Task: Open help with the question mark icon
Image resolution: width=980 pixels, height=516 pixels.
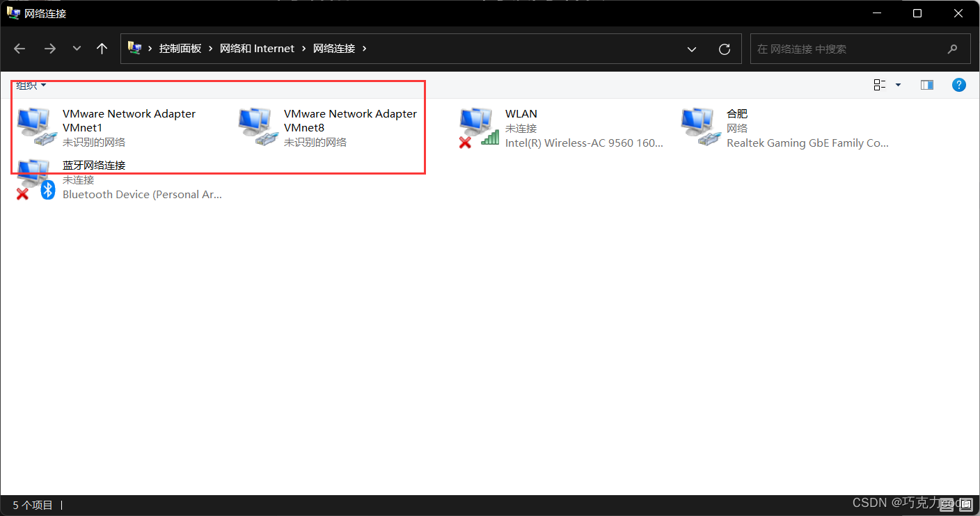Action: [959, 85]
